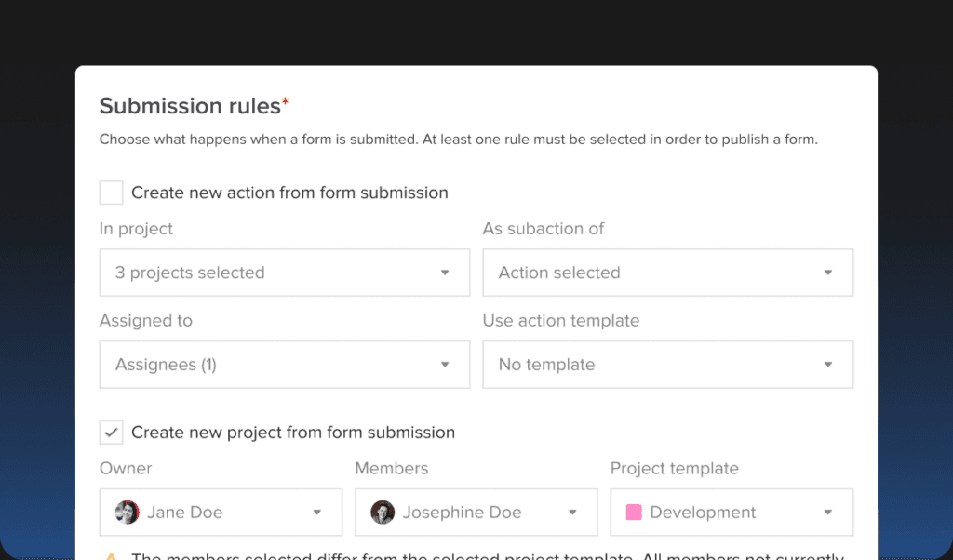
Task: Click the caret arrow beside No template
Action: pos(828,365)
